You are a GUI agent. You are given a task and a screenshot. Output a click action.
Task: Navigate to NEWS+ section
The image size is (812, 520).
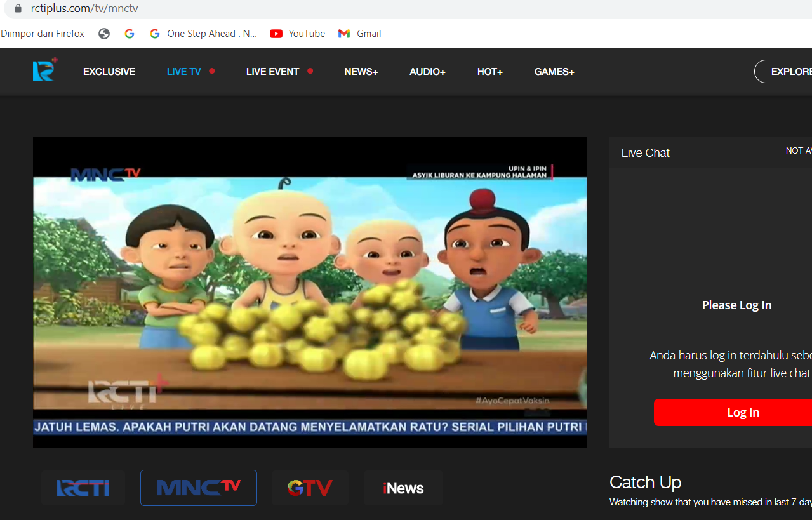point(361,72)
